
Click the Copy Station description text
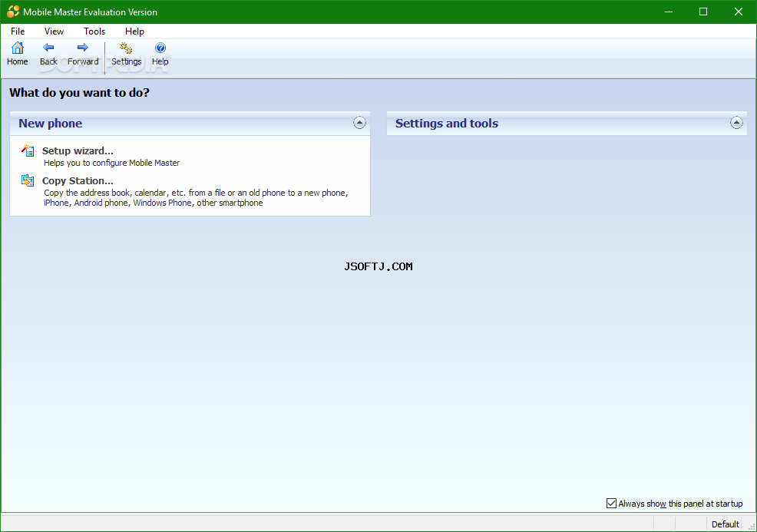click(196, 198)
